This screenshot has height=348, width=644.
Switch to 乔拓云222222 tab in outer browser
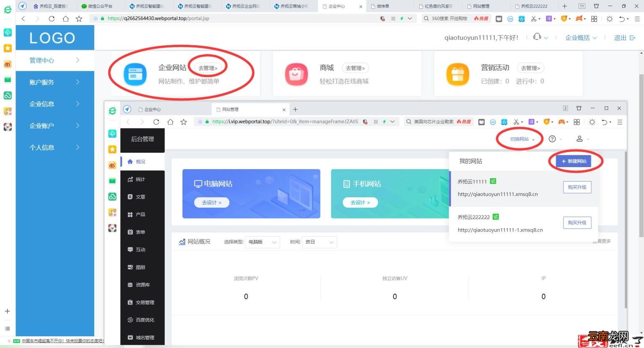tap(535, 6)
